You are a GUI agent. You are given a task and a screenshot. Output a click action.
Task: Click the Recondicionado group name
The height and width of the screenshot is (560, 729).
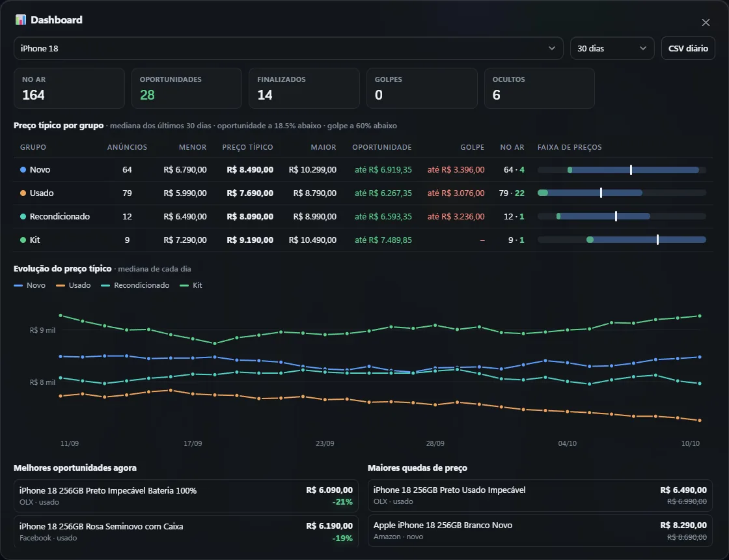pos(59,216)
